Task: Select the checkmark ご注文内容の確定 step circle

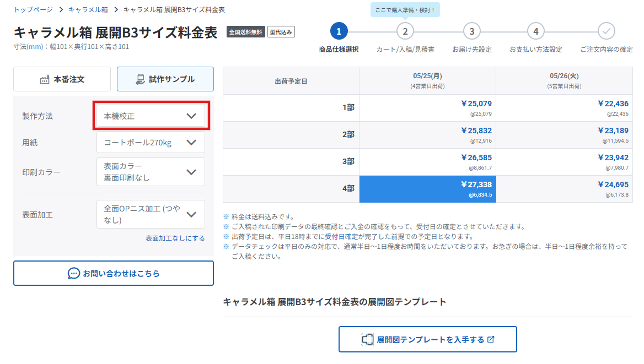Action: pos(606,31)
